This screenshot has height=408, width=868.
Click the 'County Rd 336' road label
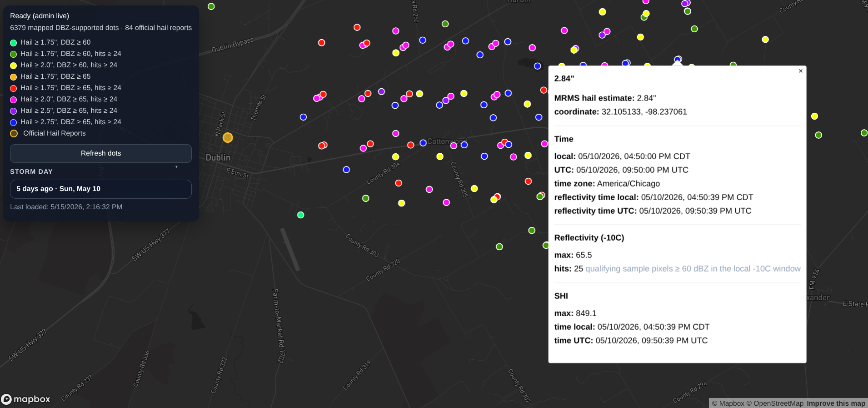[x=141, y=369]
